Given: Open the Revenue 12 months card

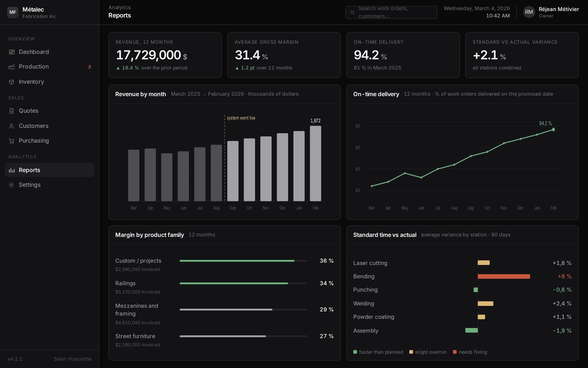Looking at the screenshot, I should coord(165,55).
